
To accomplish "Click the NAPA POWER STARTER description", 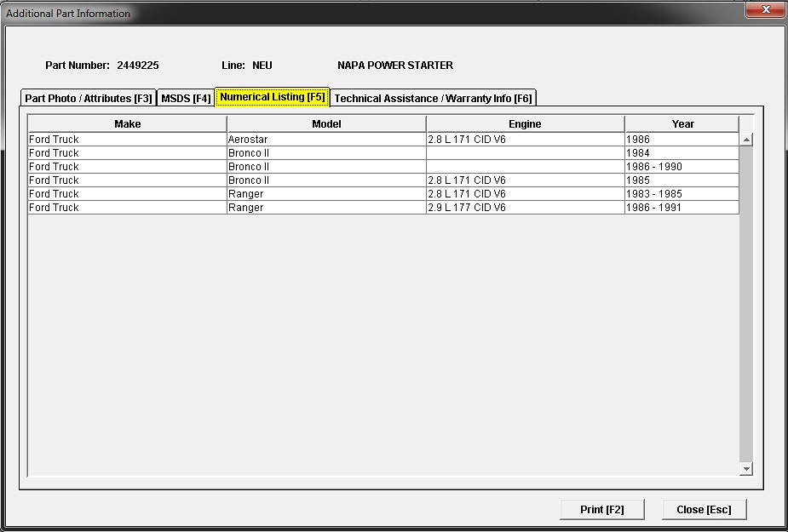I will (395, 66).
